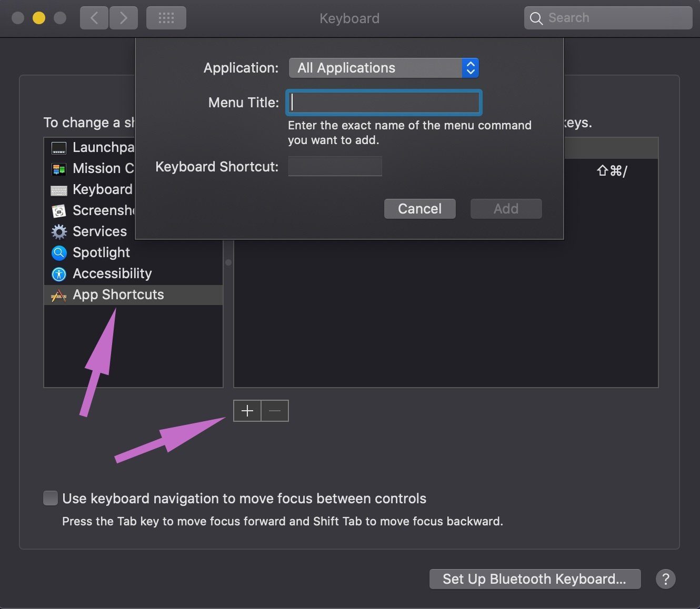
Task: Click the Launchpad icon in the sidebar list
Action: pyautogui.click(x=59, y=148)
